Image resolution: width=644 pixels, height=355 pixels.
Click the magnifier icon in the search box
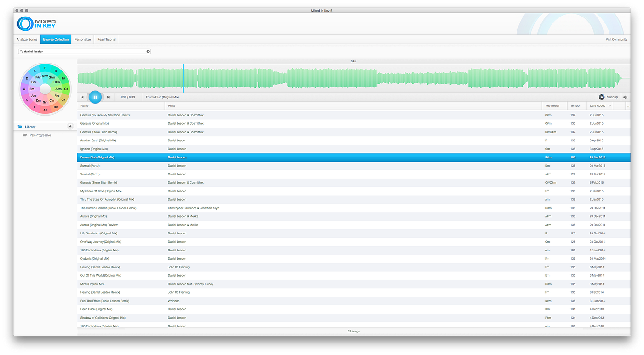[x=21, y=52]
